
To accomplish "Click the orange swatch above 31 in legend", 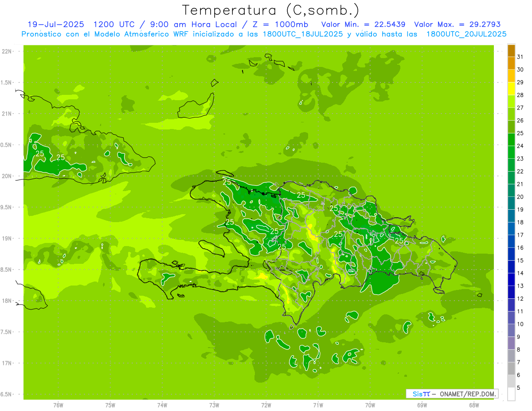I will tap(512, 51).
